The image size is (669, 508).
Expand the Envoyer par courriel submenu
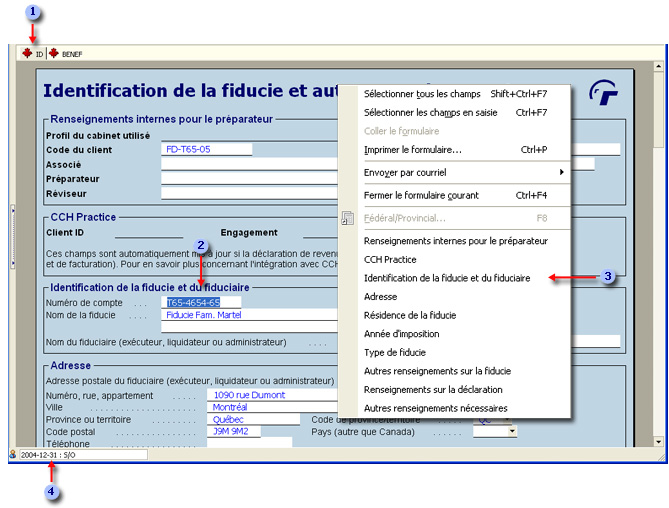coord(455,172)
